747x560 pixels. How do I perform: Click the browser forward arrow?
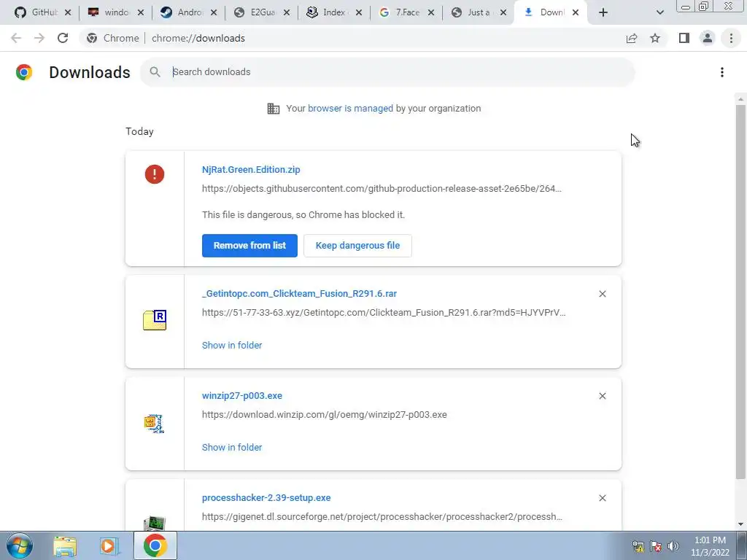39,38
